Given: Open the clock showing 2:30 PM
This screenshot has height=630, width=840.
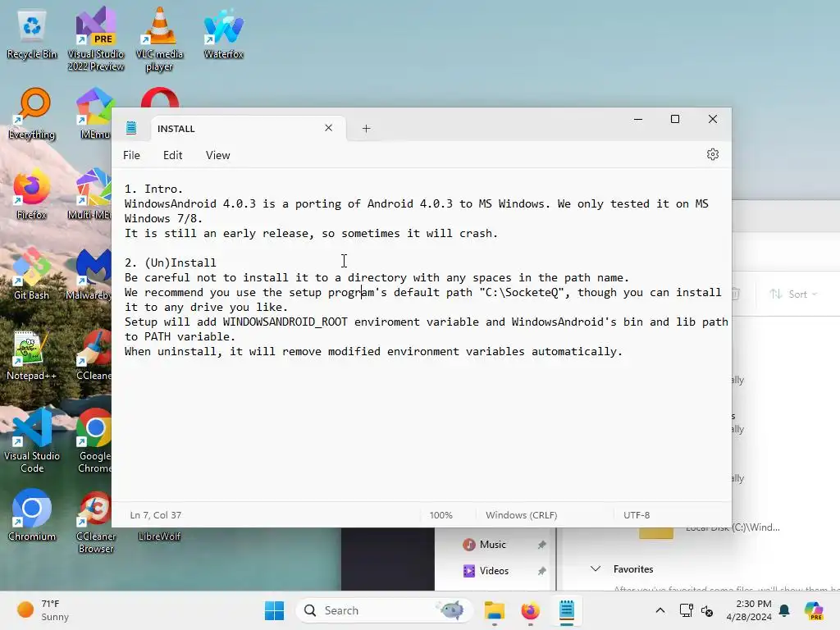Looking at the screenshot, I should point(748,610).
